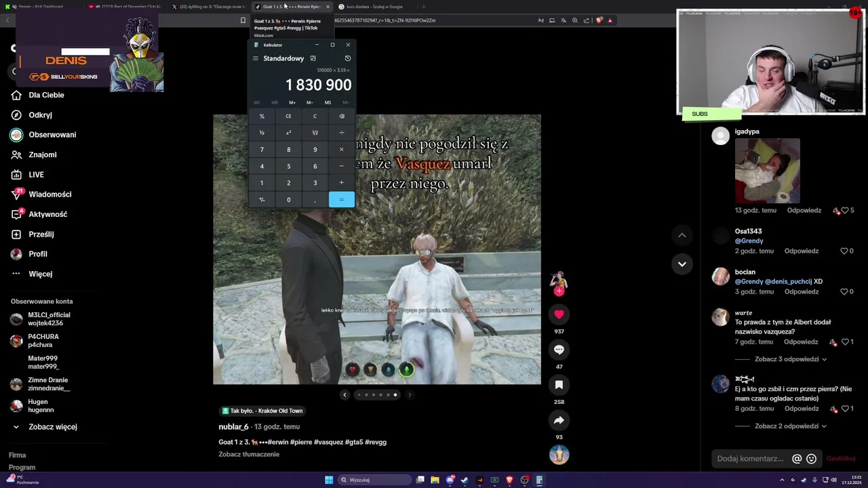The image size is (868, 488).
Task: Open nublar_6 author profile link
Action: 233,426
